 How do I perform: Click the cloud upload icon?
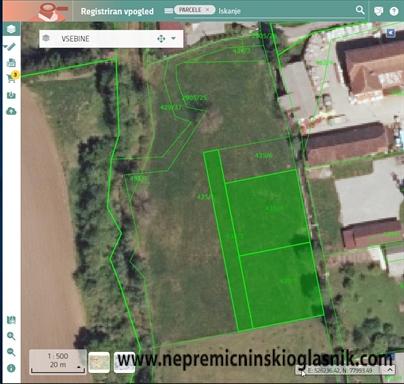[11, 111]
